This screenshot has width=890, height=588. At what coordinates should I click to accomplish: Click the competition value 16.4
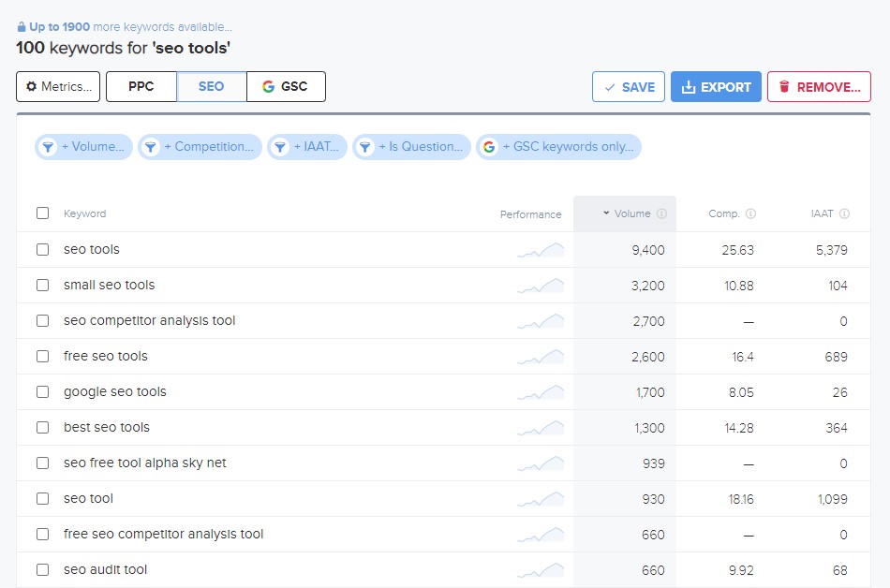(x=742, y=357)
